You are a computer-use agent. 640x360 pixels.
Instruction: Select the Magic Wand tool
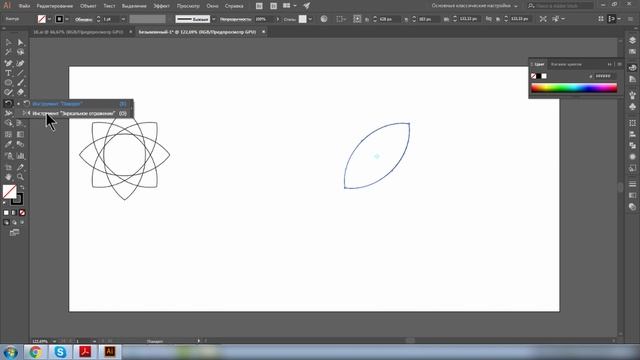point(8,52)
